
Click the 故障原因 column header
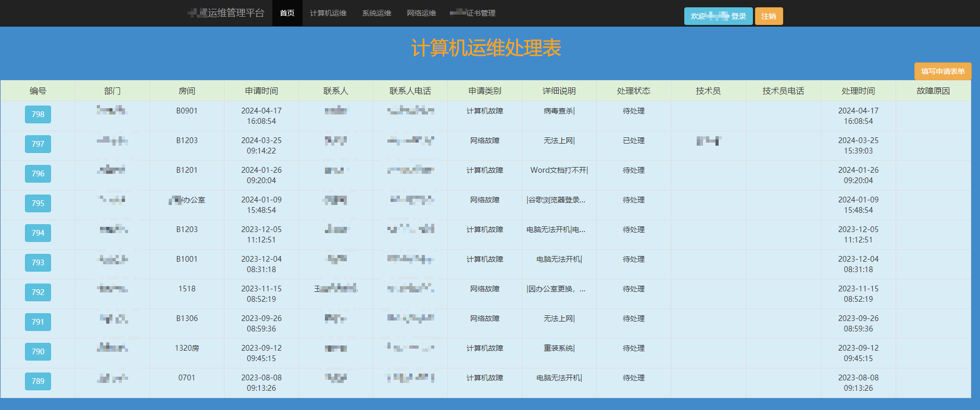coord(933,91)
